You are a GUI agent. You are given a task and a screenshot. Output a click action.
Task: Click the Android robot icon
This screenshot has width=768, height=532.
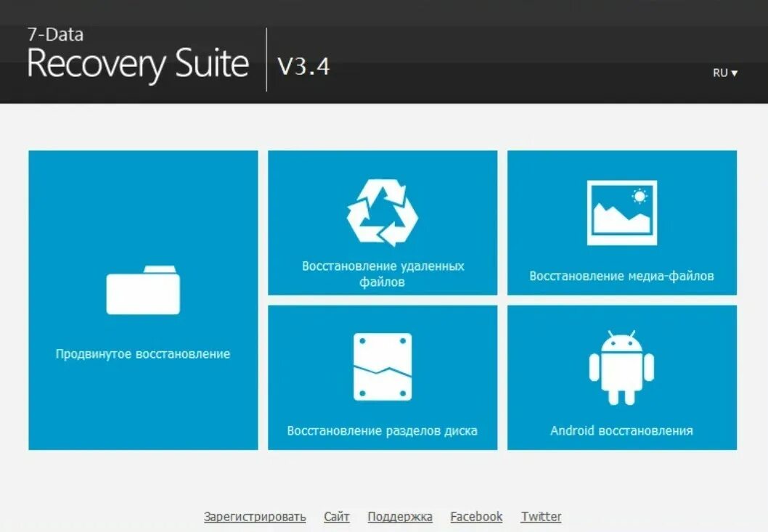point(621,367)
